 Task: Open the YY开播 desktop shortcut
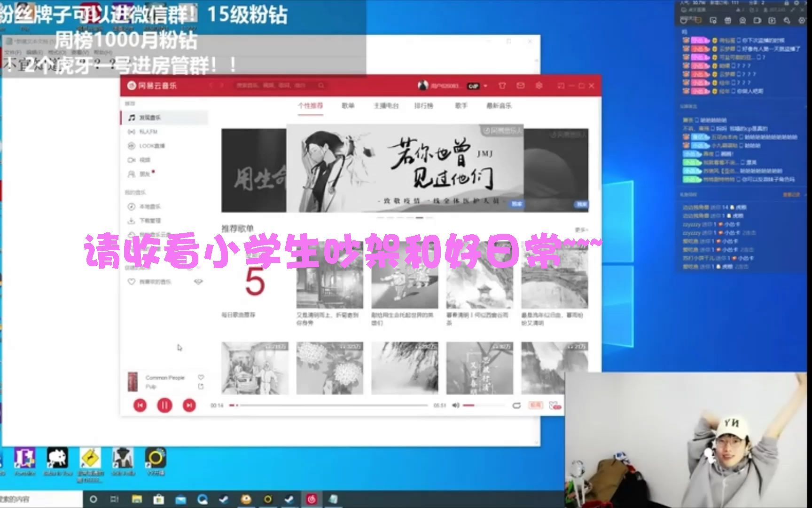tap(156, 461)
